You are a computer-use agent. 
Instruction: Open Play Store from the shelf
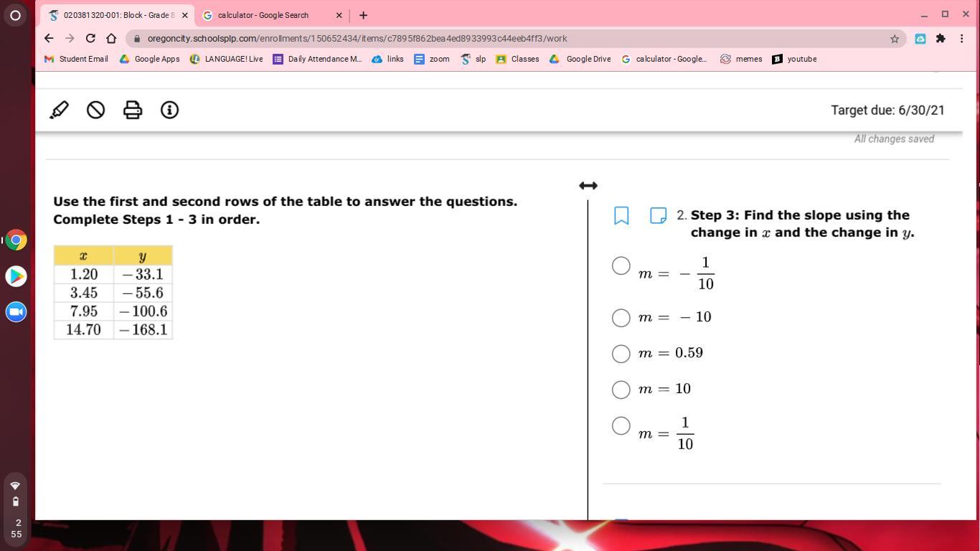tap(16, 275)
